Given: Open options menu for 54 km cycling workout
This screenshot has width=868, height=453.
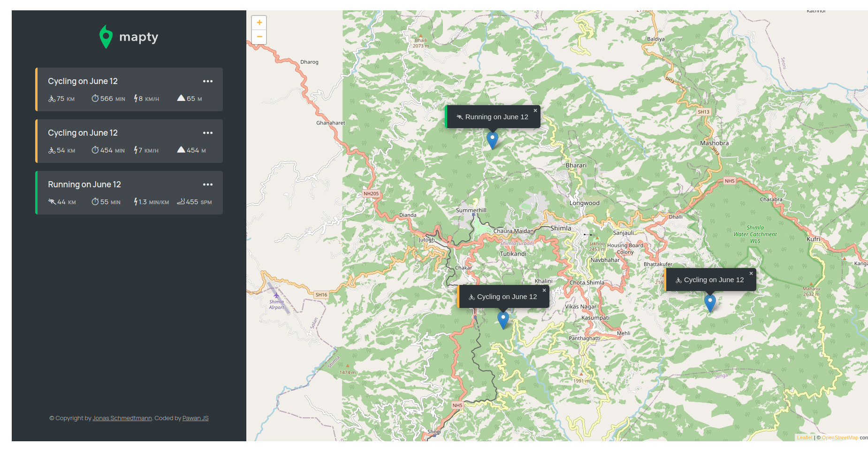Looking at the screenshot, I should [207, 133].
